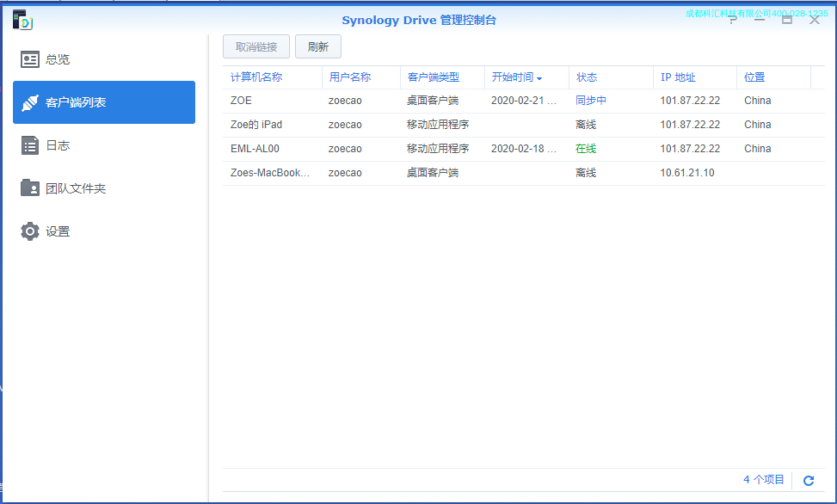Viewport: 837px width, 504px height.
Task: Click the Synology Drive app logo icon
Action: click(x=22, y=20)
